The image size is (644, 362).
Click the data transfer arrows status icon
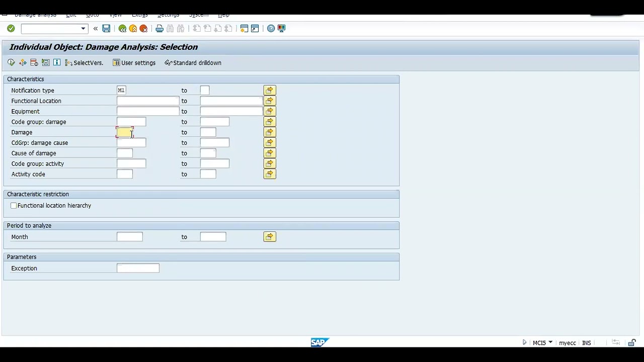[616, 343]
